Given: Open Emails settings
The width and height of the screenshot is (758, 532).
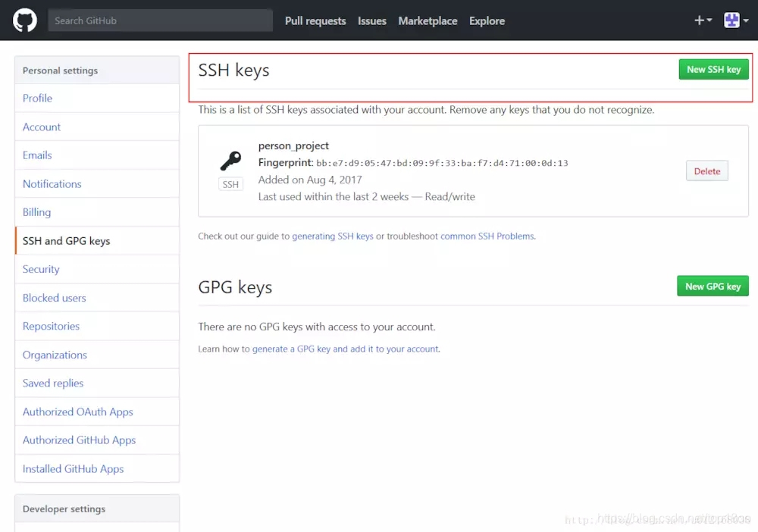Looking at the screenshot, I should pyautogui.click(x=97, y=155).
